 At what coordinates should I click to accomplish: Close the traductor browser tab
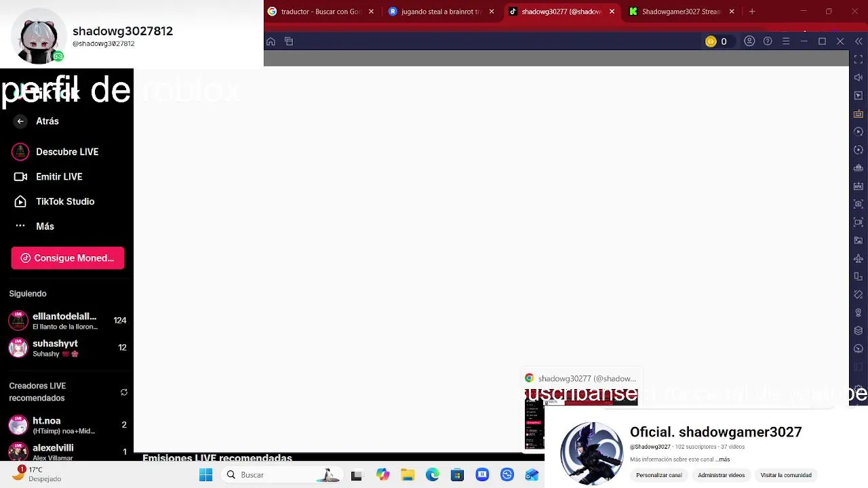click(x=371, y=12)
